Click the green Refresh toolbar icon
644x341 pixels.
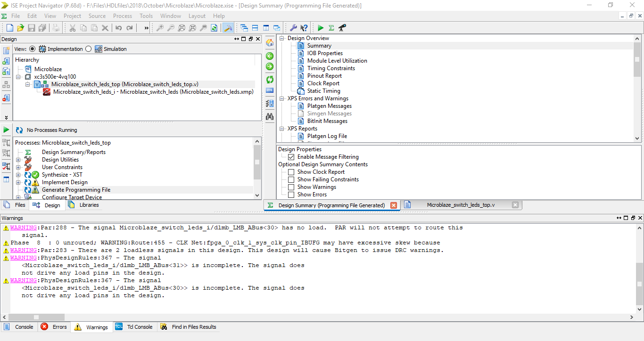point(214,28)
